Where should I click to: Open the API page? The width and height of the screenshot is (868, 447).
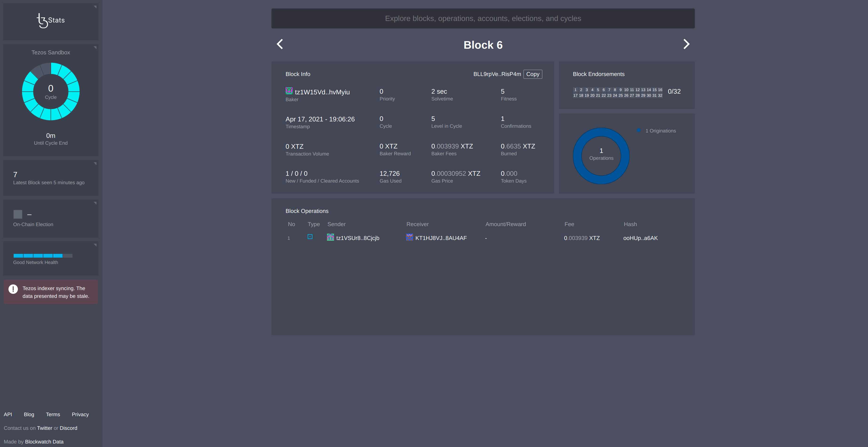click(8, 414)
